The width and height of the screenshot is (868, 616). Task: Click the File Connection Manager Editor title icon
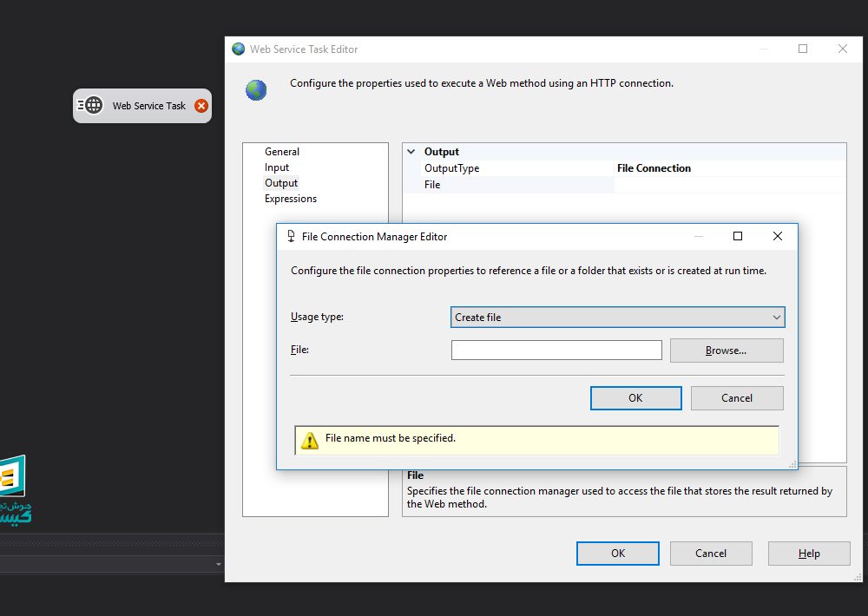click(x=291, y=236)
